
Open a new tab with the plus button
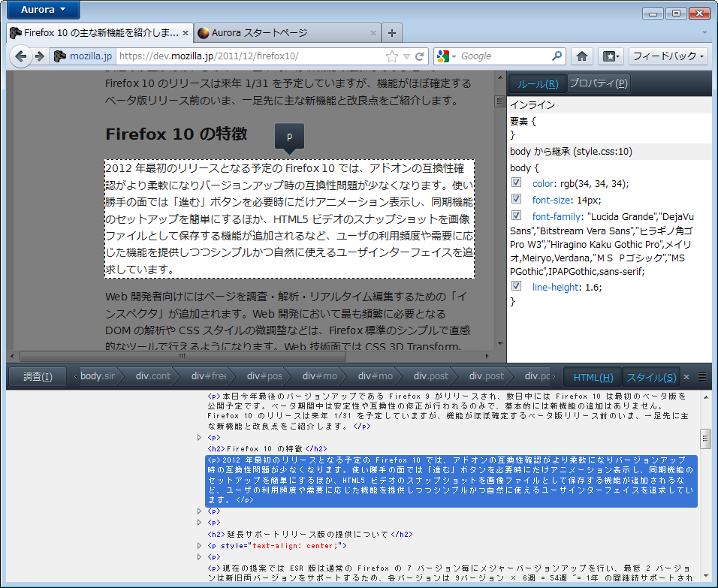click(392, 33)
